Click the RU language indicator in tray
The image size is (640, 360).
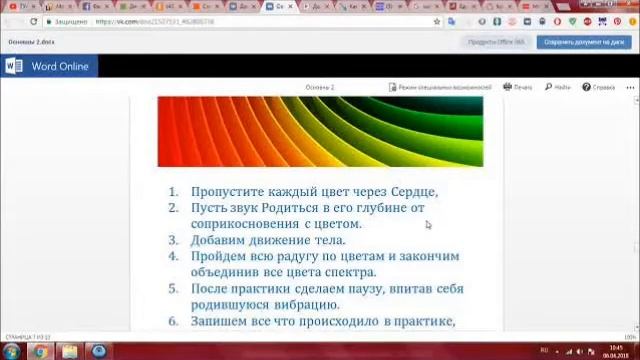pos(544,350)
